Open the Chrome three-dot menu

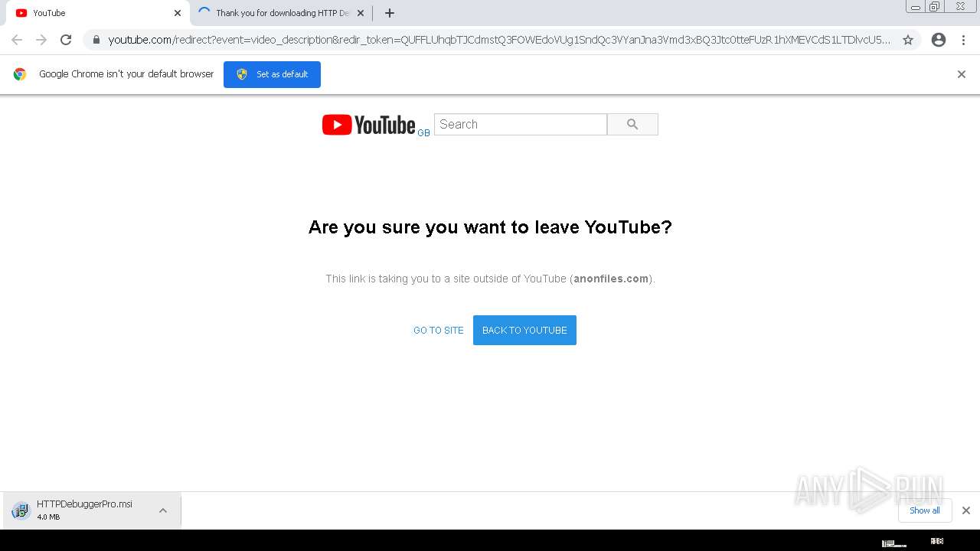963,40
